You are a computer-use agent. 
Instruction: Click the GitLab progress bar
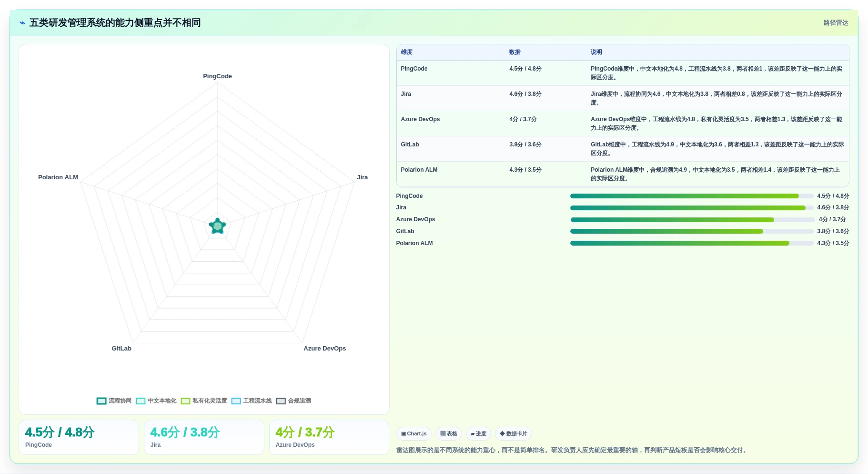(x=692, y=231)
